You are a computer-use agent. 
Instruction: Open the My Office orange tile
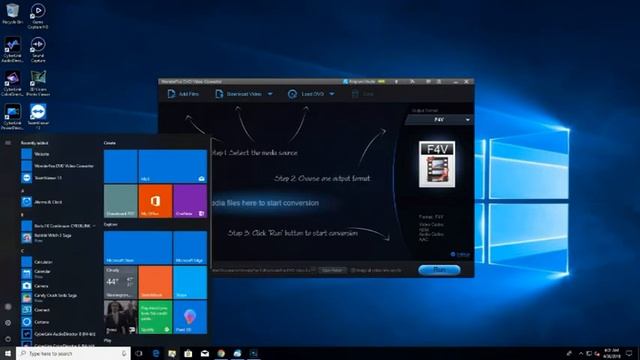click(x=155, y=201)
